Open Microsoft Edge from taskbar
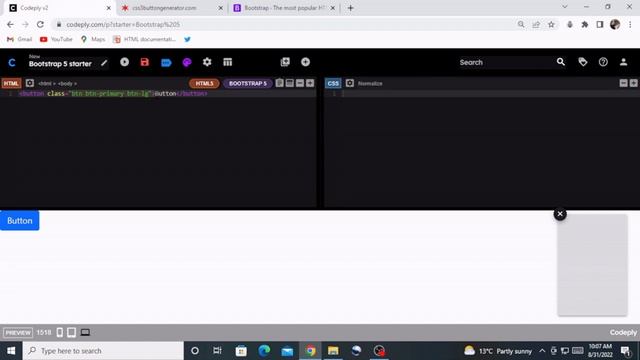640x360 pixels. [x=264, y=351]
